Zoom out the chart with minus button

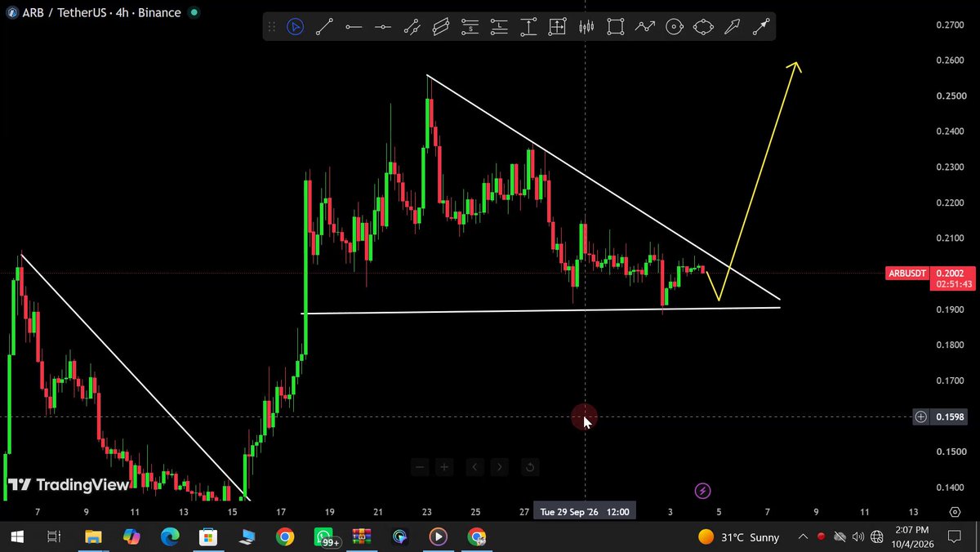click(420, 467)
